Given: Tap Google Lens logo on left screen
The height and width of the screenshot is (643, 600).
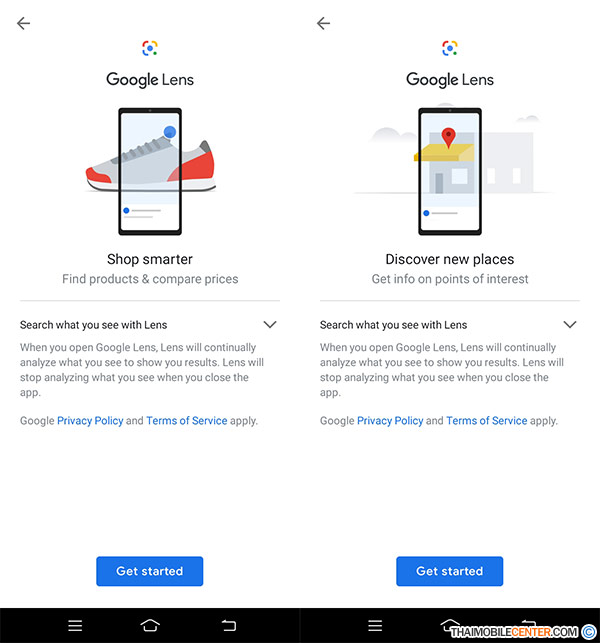Looking at the screenshot, I should (150, 48).
